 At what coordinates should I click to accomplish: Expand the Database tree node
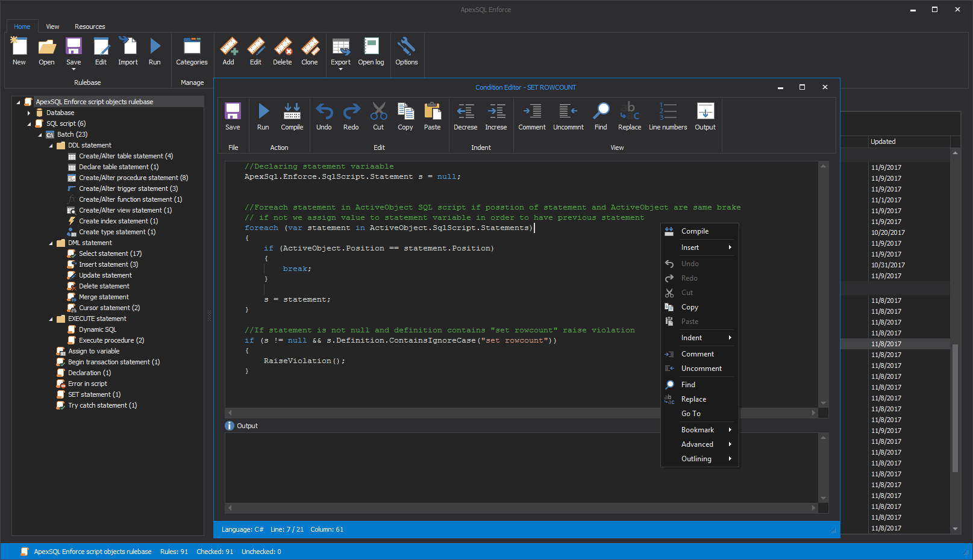(29, 113)
